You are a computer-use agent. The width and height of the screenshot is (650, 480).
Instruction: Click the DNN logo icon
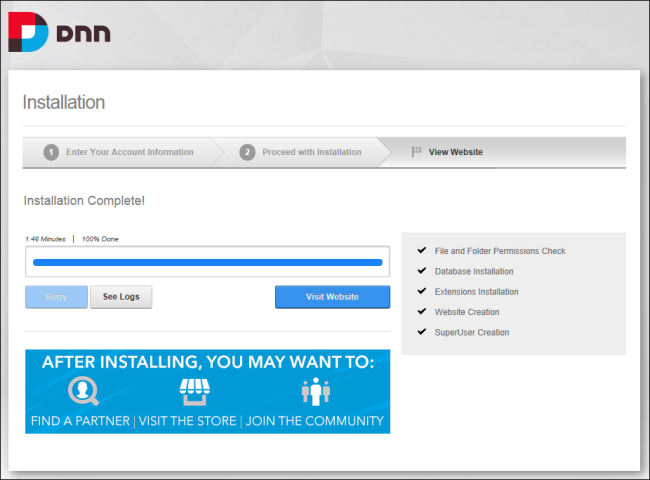28,32
